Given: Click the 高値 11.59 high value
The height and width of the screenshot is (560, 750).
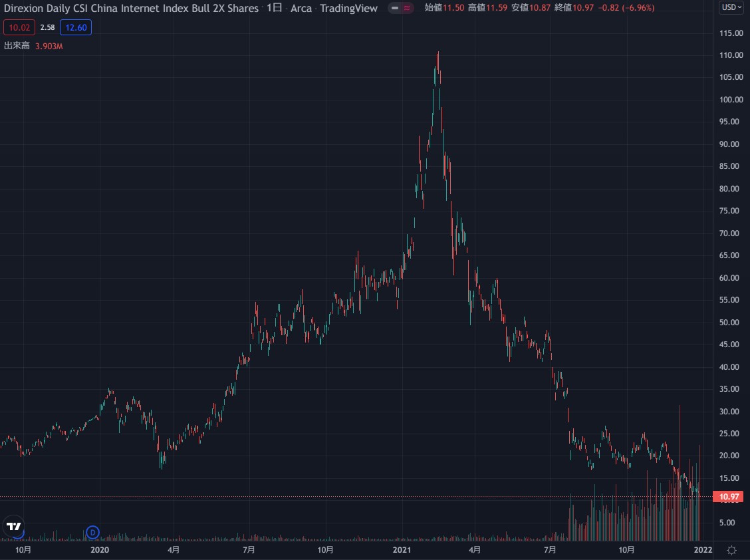Looking at the screenshot, I should pos(487,8).
